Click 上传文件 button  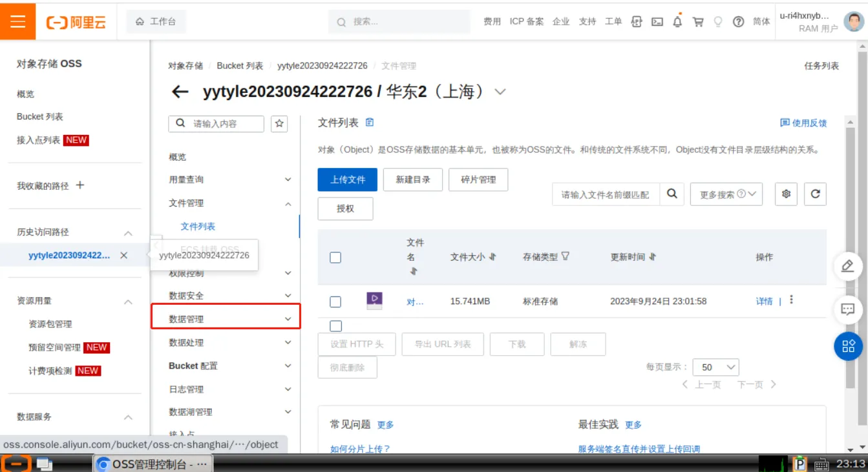[x=348, y=180]
